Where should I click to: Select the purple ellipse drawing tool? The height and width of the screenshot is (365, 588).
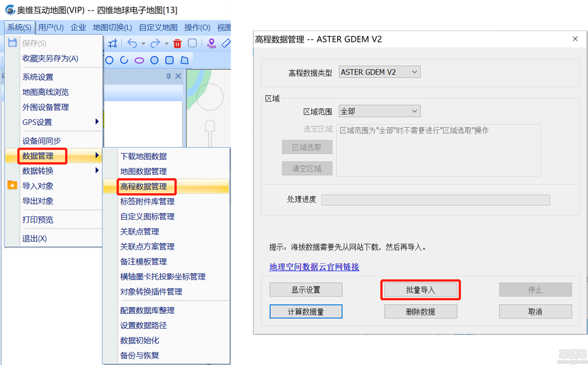139,60
